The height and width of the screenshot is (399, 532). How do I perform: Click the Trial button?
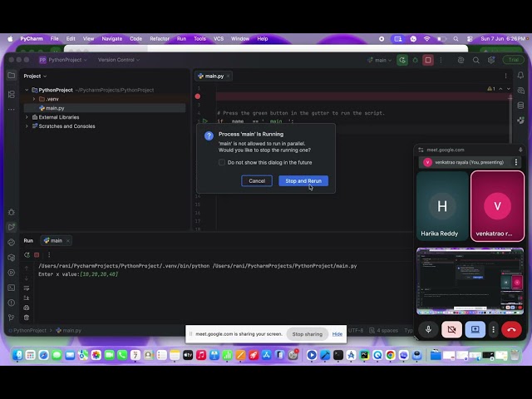pos(514,60)
